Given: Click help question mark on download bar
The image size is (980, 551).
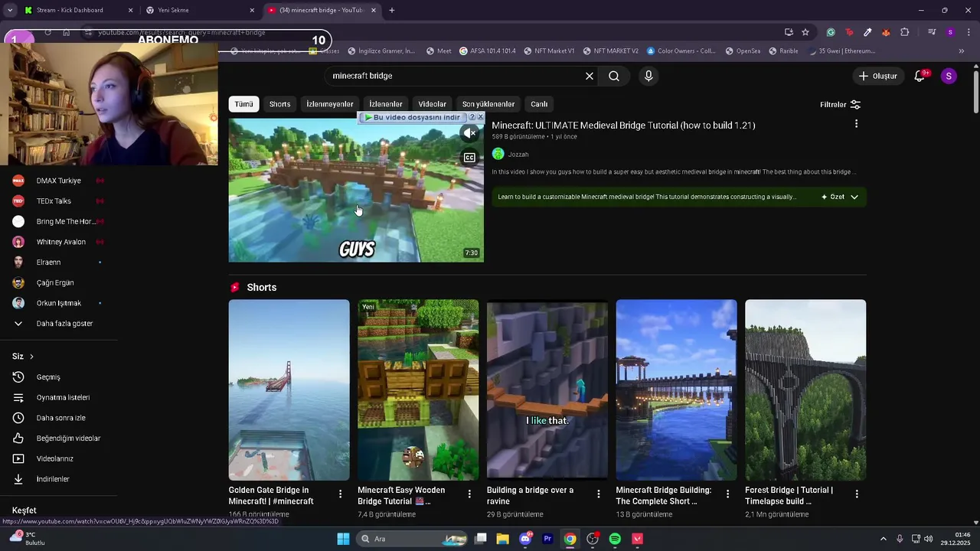Looking at the screenshot, I should point(472,117).
